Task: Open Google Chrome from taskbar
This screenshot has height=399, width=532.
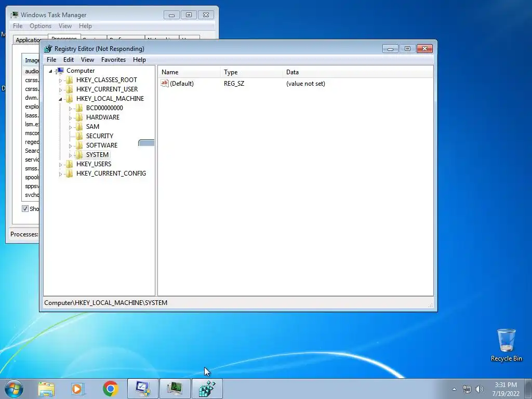Action: (x=111, y=389)
